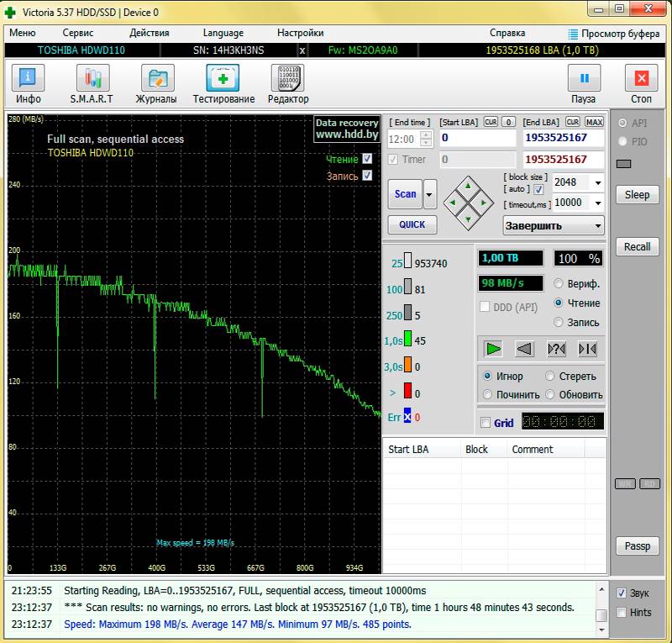
Task: Toggle the Grid checkbox
Action: pos(485,423)
